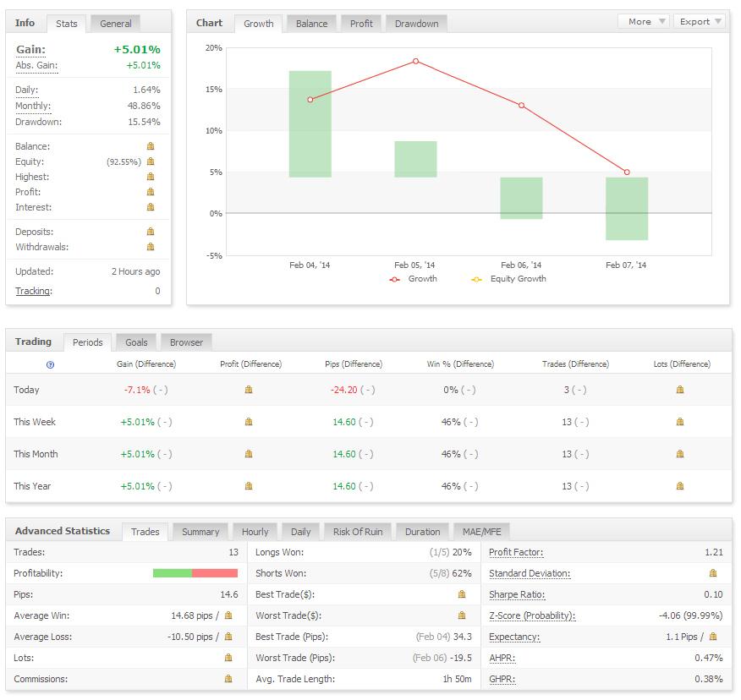
Task: Switch to the Summary statistics tab
Action: point(200,532)
